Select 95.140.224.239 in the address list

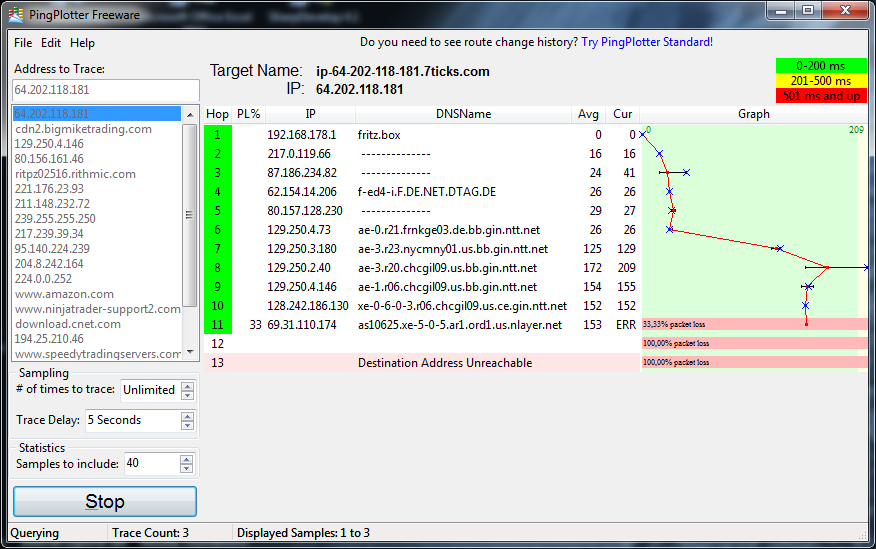coord(97,249)
